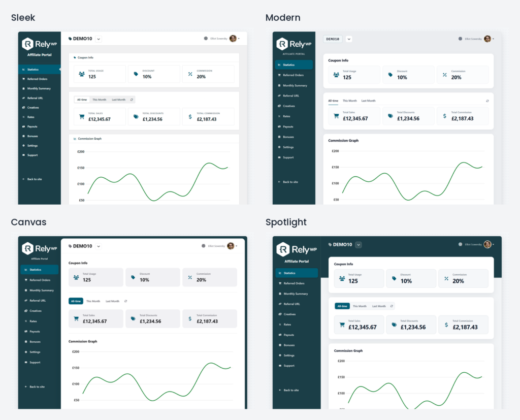Image resolution: width=520 pixels, height=420 pixels.
Task: Click the RelyWP logo in the Sleek sidebar
Action: tap(39, 44)
